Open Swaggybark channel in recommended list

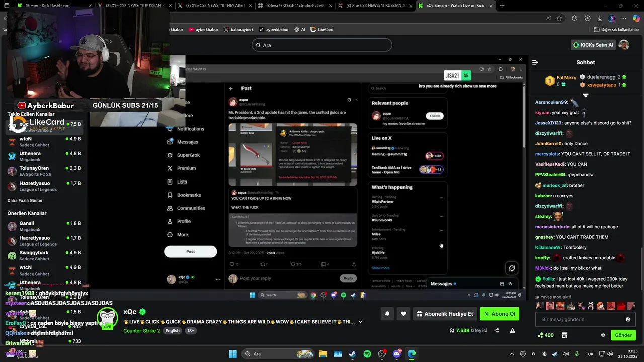click(44, 255)
